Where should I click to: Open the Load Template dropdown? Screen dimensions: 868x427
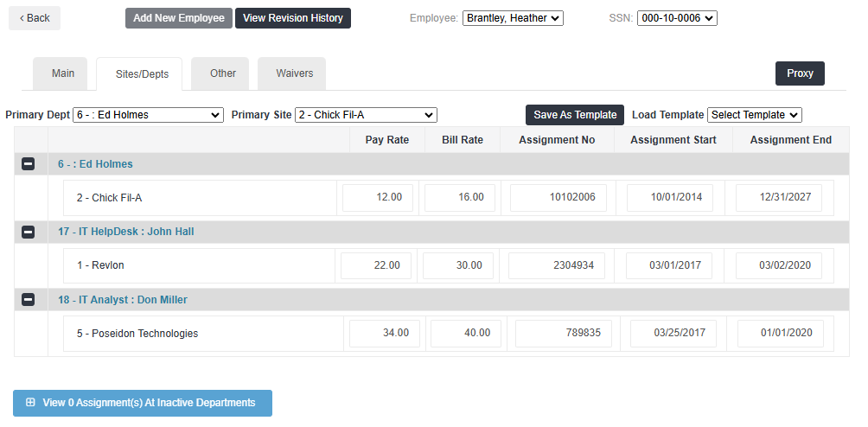[754, 115]
